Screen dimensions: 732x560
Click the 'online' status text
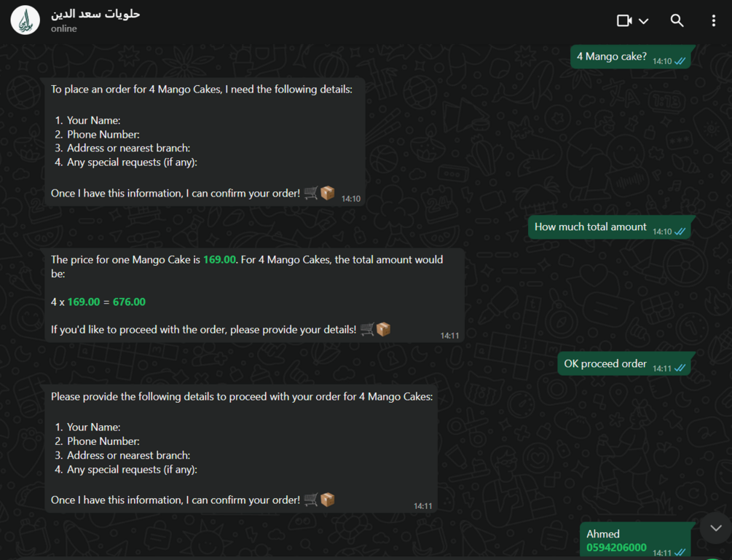(64, 28)
